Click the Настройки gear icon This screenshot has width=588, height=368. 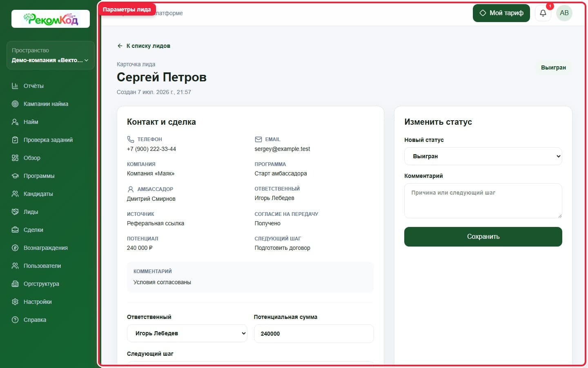coord(15,302)
